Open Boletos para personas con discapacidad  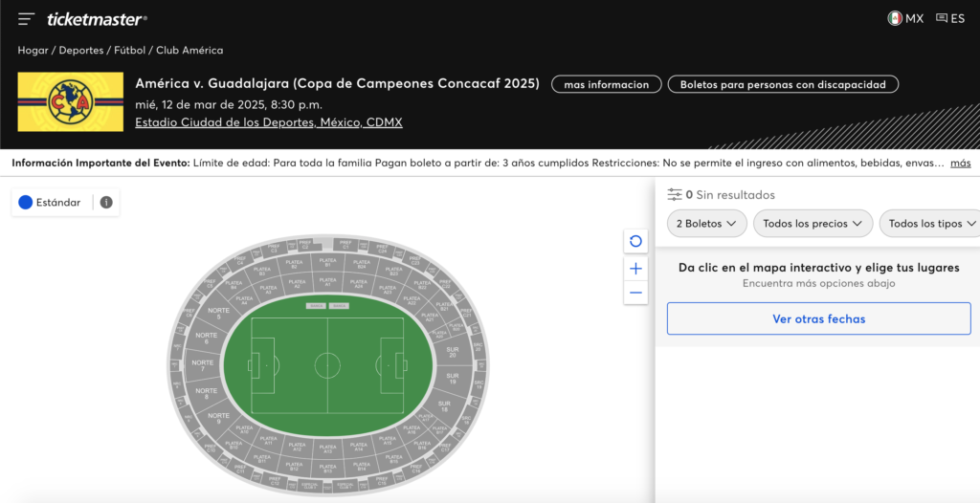click(x=783, y=84)
